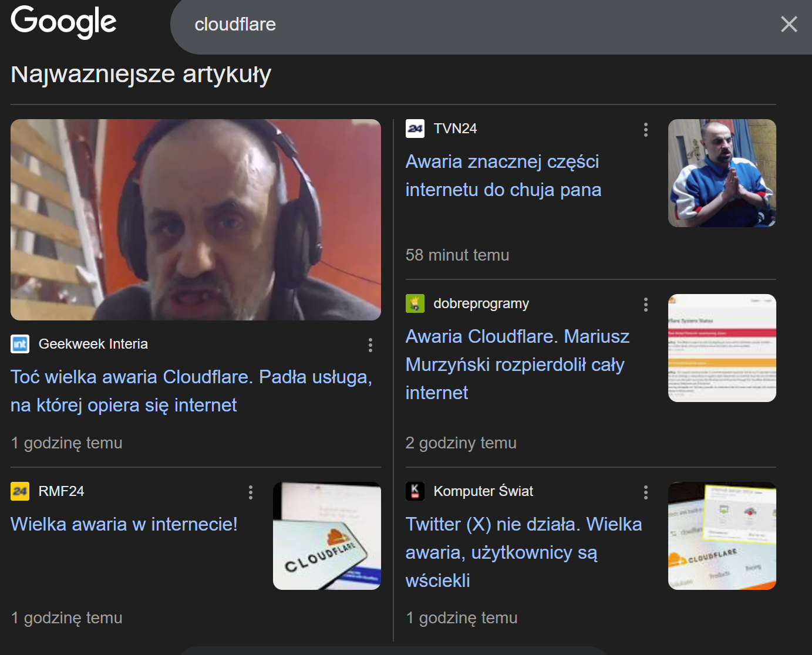This screenshot has height=655, width=812.
Task: Open three-dot menu for RMF24 article
Action: click(x=251, y=492)
